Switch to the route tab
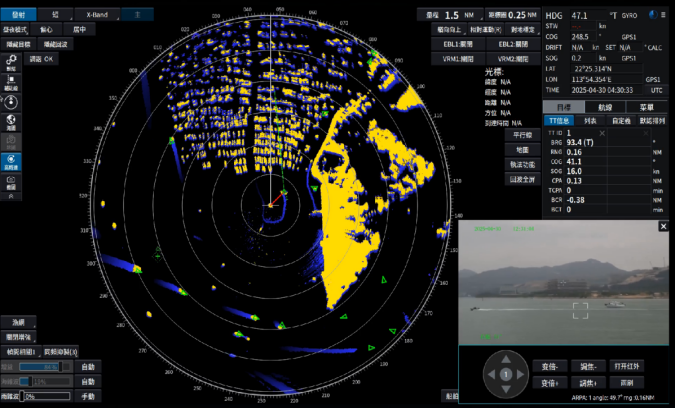Image resolution: width=675 pixels, height=408 pixels. click(x=605, y=107)
